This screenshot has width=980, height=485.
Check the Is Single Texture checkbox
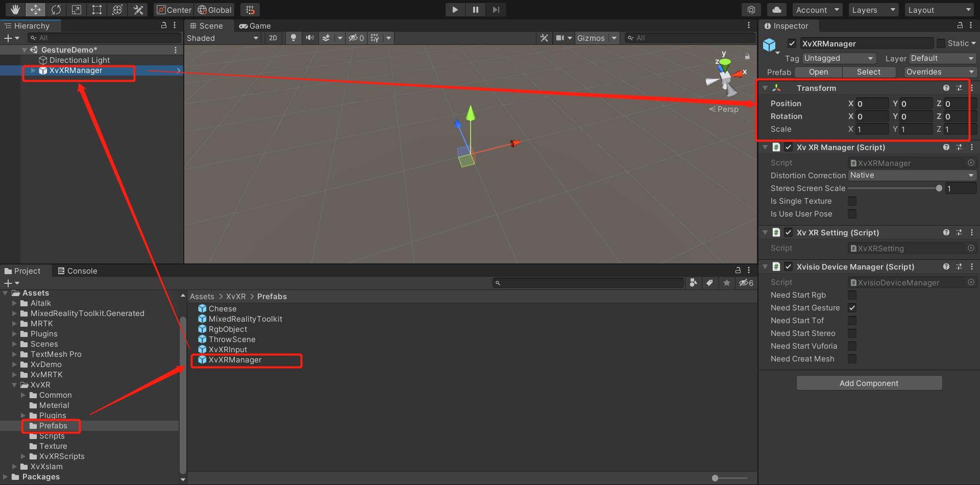pyautogui.click(x=852, y=201)
